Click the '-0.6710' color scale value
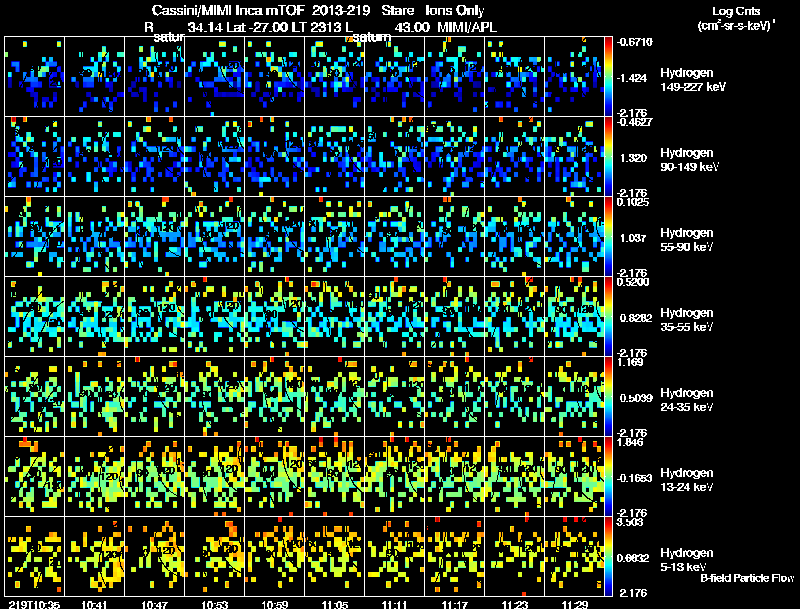 click(x=635, y=42)
